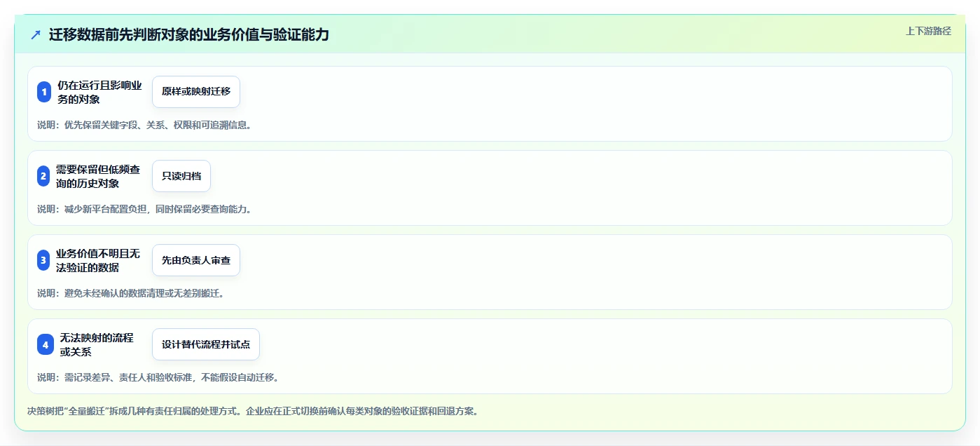This screenshot has width=980, height=446.
Task: Select the 只读归档 button
Action: click(x=181, y=176)
